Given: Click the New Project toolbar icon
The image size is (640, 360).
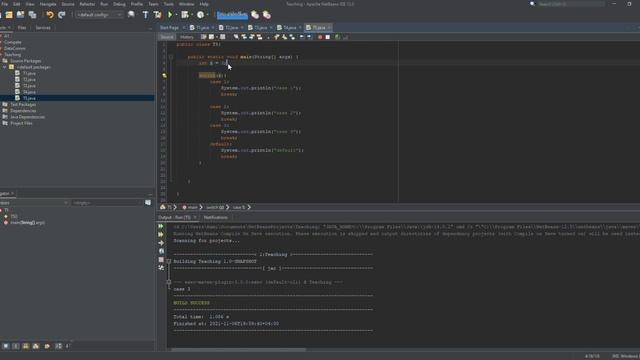Looking at the screenshot, I should (9, 15).
